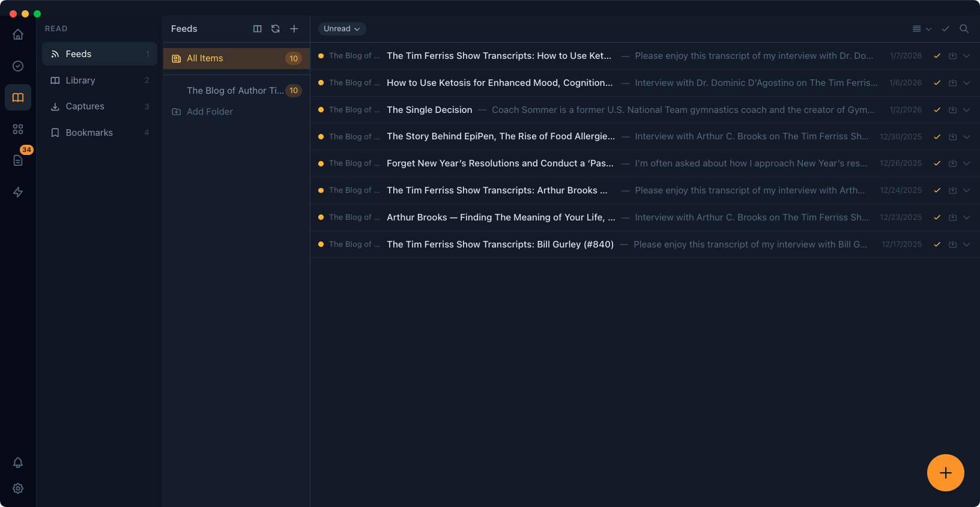Save 'The Story Behind EpiPen' to library
The height and width of the screenshot is (507, 980).
[952, 137]
